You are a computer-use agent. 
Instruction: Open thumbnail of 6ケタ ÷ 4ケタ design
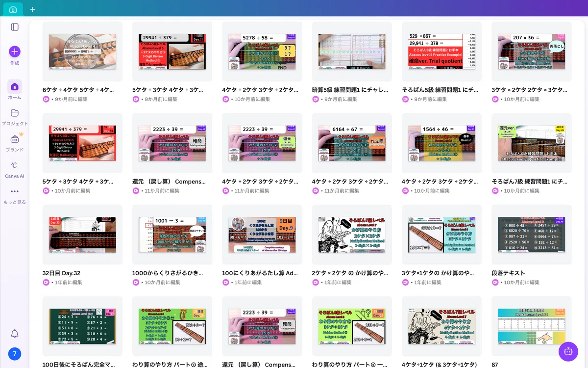click(x=82, y=51)
